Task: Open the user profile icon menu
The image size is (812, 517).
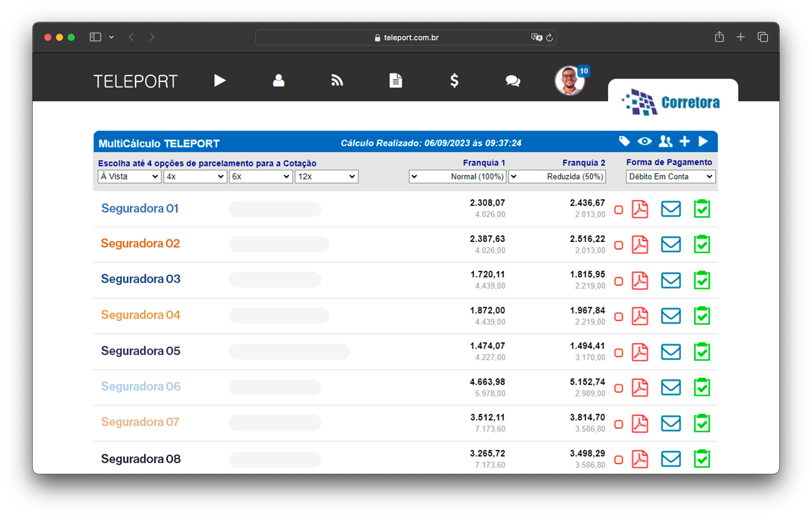Action: [x=278, y=80]
